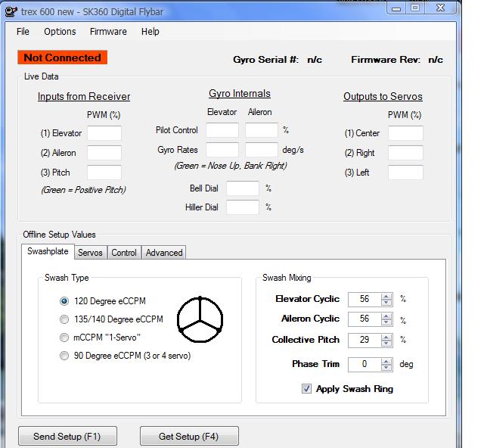Viewport: 484px width, 448px height.
Task: Click the (3) Pitch PWM input box
Action: 104,173
